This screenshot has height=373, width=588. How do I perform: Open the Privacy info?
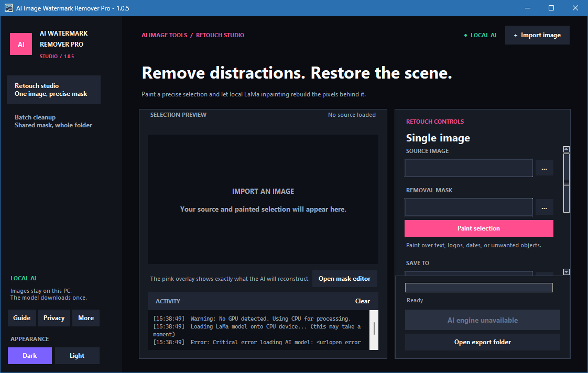[x=54, y=318]
